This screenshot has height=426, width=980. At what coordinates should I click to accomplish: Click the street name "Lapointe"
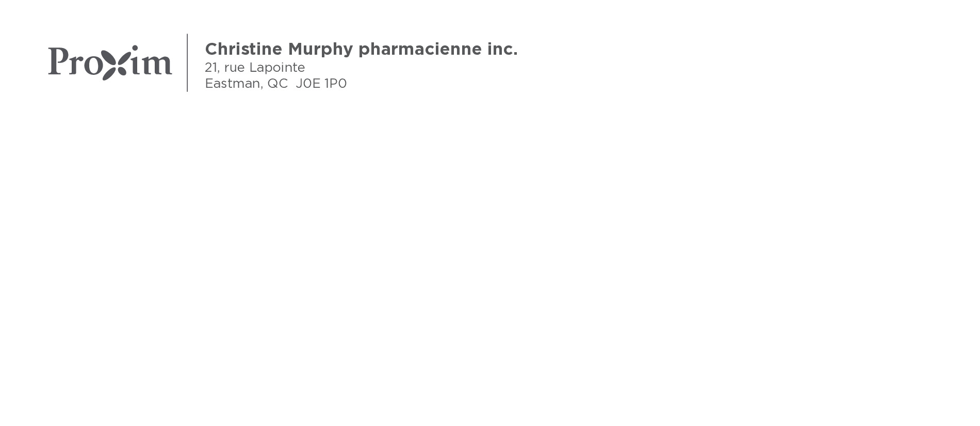tap(277, 68)
